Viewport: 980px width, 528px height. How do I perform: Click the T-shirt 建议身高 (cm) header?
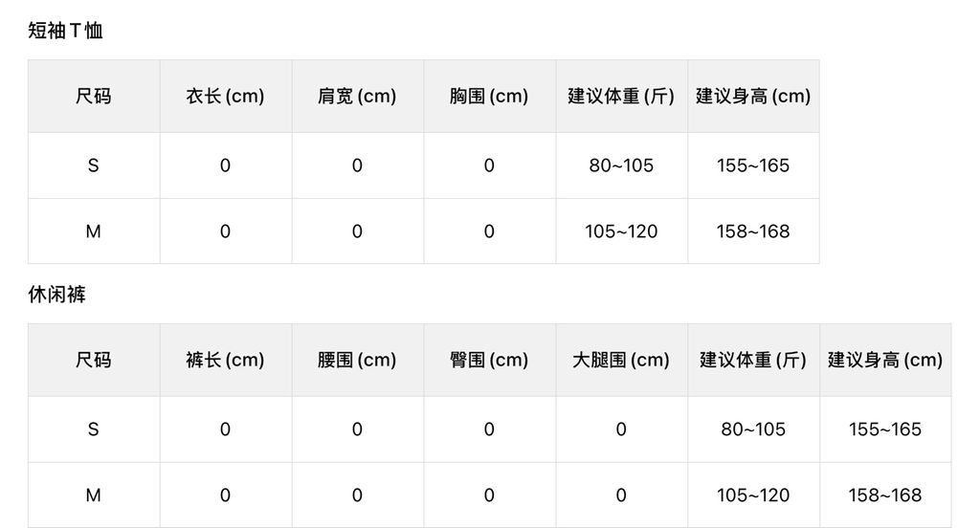pos(753,97)
